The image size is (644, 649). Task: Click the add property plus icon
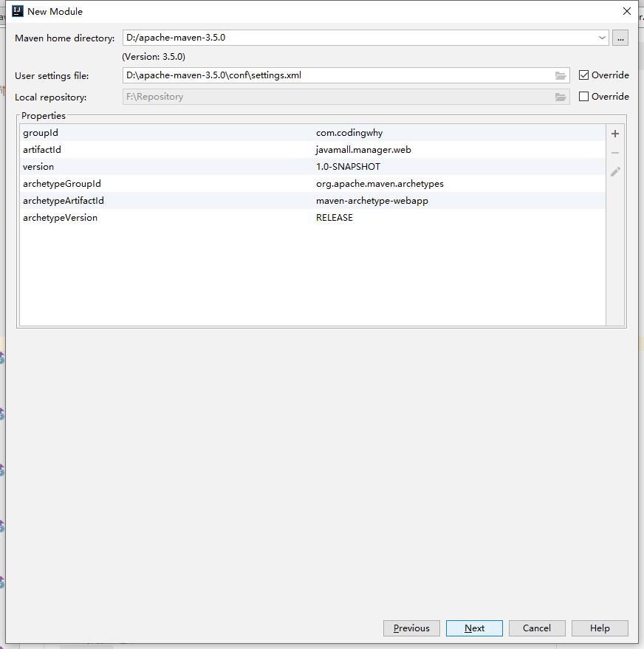click(615, 134)
